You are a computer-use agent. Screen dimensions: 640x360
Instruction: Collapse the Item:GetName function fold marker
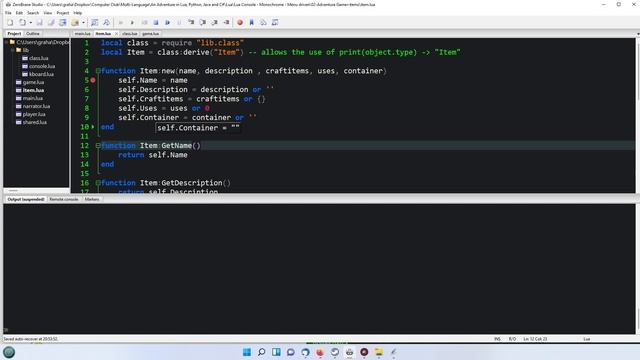pyautogui.click(x=98, y=146)
